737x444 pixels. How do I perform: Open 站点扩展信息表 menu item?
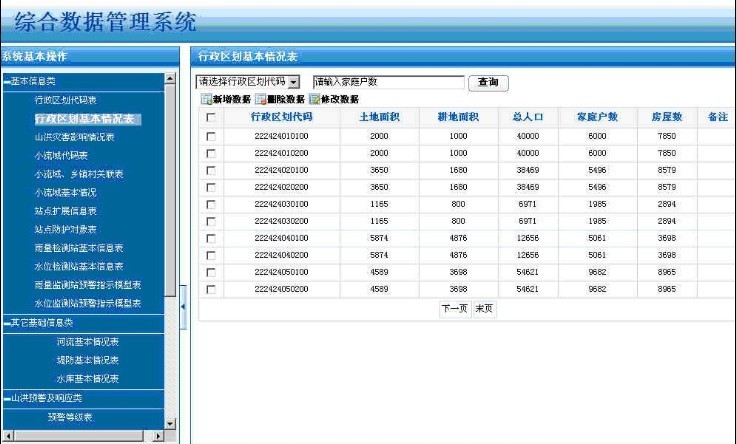(65, 211)
